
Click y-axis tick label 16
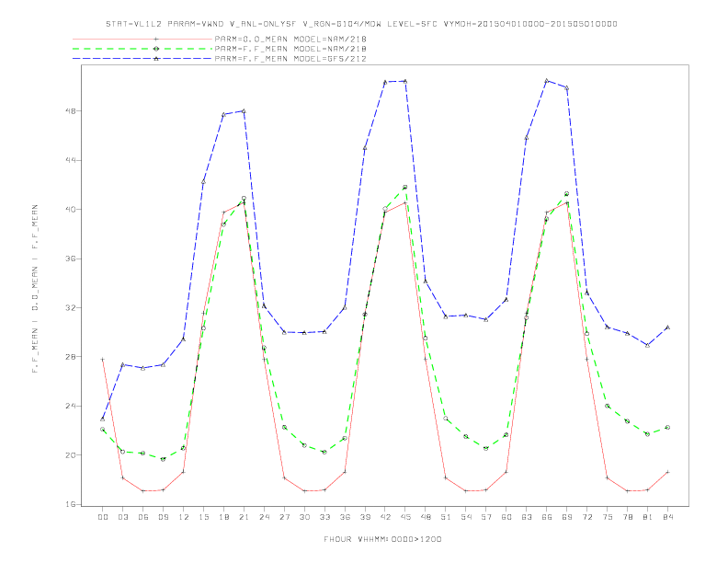73,504
